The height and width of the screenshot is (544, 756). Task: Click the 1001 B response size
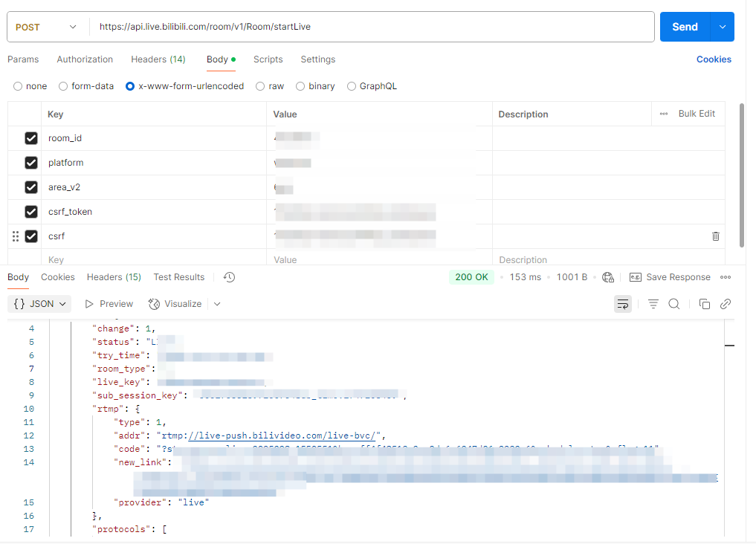point(572,277)
